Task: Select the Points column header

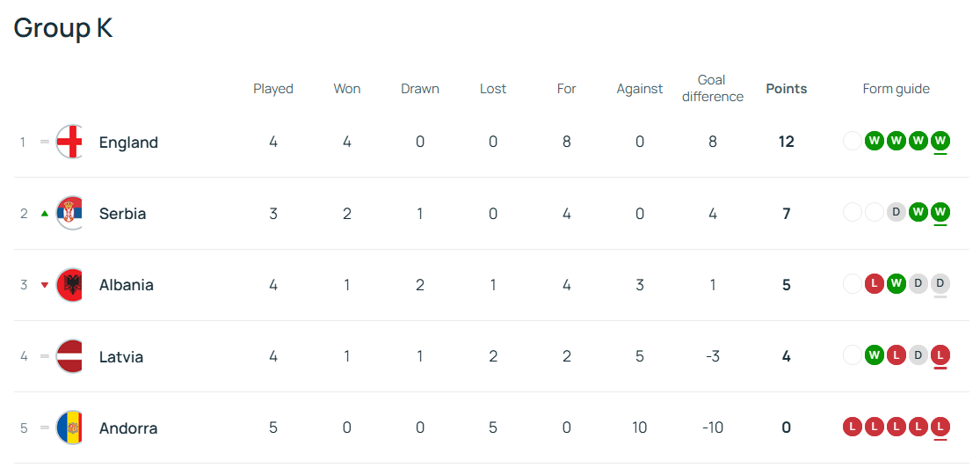Action: point(787,89)
